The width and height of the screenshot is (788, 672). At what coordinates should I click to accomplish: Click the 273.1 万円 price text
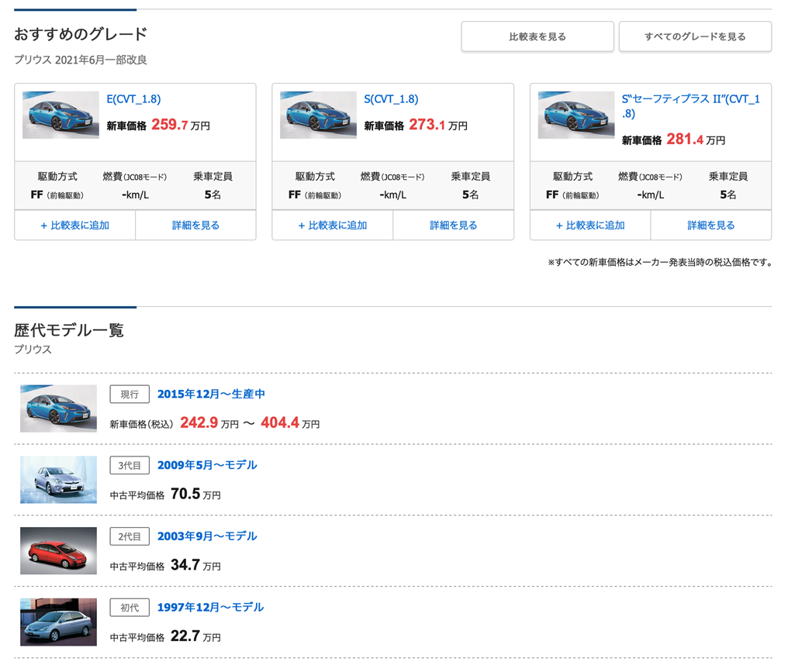tap(437, 125)
